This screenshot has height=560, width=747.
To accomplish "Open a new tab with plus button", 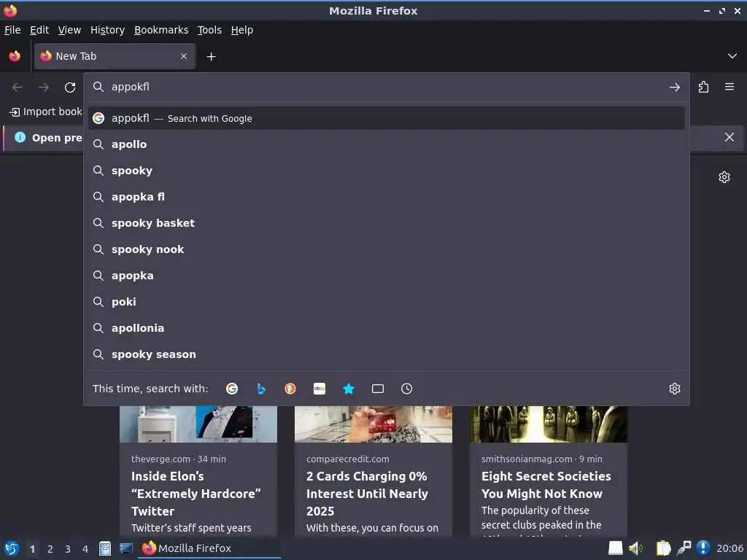I will [x=211, y=57].
